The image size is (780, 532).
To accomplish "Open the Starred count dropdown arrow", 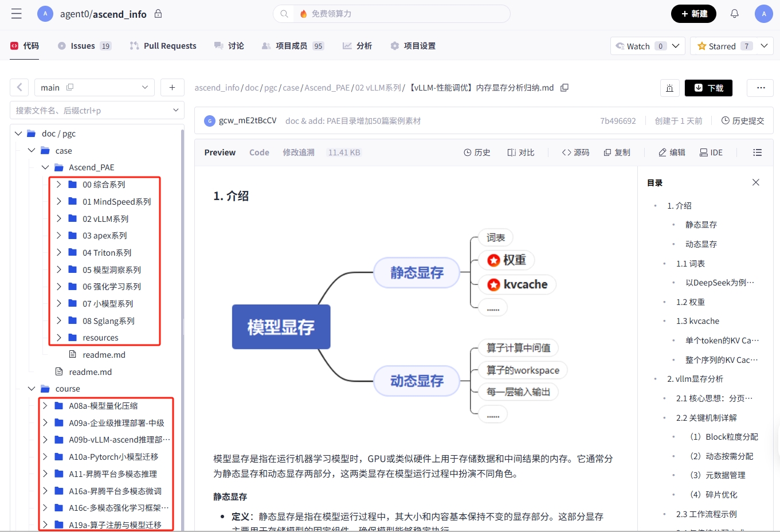I will click(764, 46).
